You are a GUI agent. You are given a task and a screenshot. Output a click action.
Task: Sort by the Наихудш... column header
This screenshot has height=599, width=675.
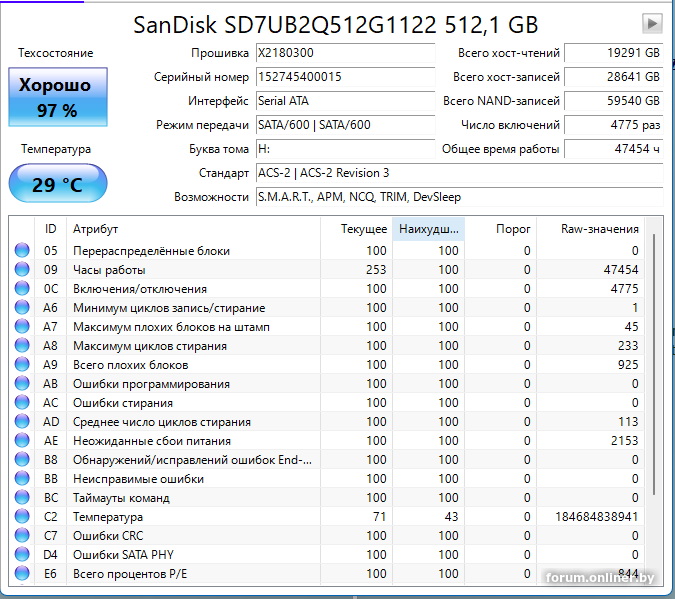tap(428, 229)
